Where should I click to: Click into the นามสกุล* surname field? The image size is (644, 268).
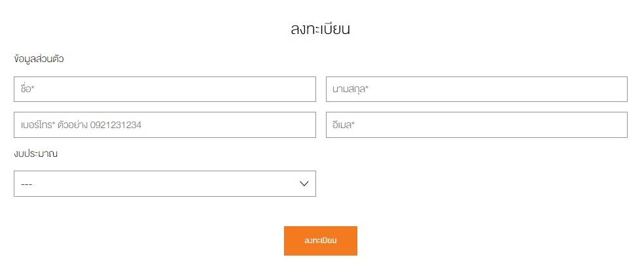click(476, 90)
